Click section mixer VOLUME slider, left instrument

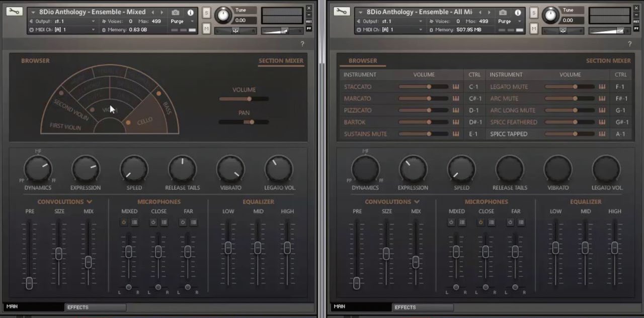244,99
